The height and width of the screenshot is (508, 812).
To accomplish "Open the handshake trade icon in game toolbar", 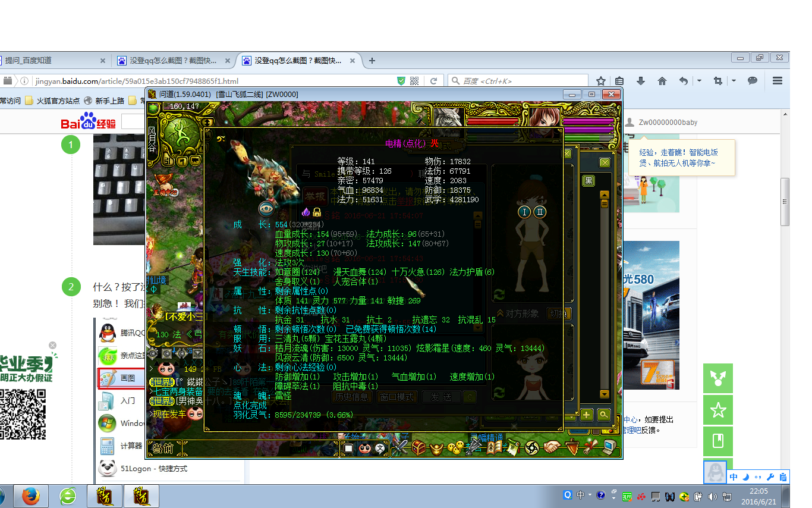I will (x=552, y=447).
